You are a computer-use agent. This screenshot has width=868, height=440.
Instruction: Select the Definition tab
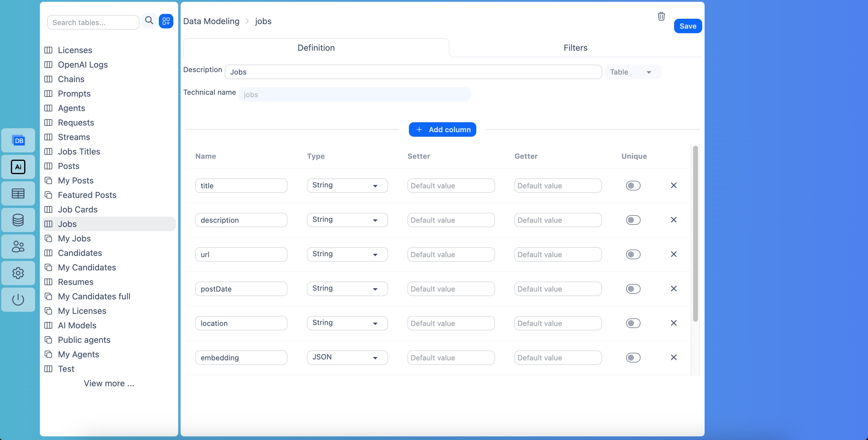[x=316, y=48]
